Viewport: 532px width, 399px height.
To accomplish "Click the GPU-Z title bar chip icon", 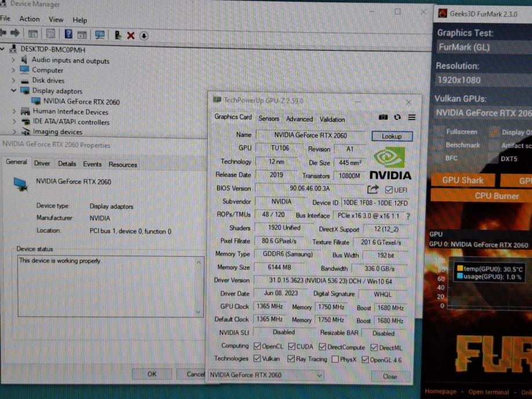I will (217, 99).
